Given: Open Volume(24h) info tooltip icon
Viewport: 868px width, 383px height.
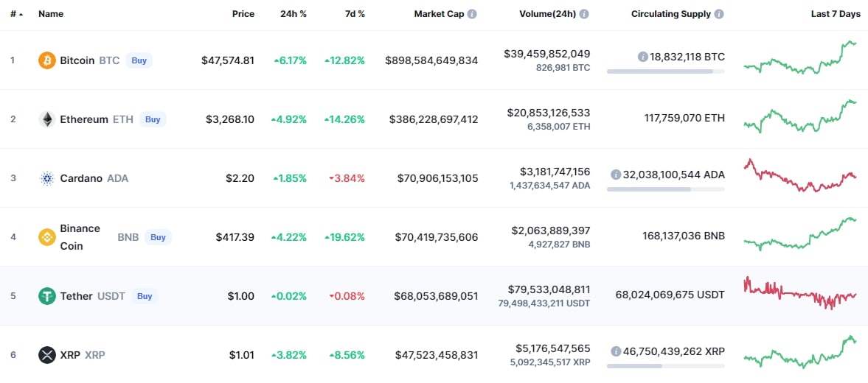Looking at the screenshot, I should coord(584,14).
